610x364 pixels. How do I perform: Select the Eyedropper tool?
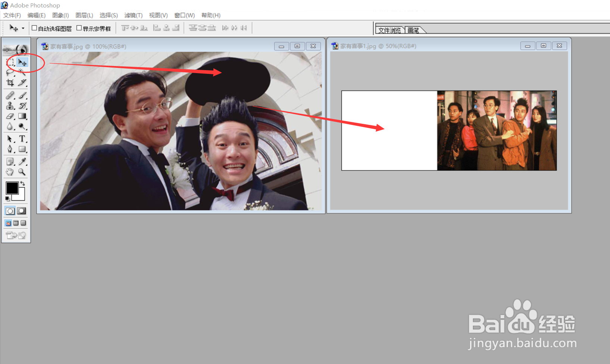click(22, 161)
